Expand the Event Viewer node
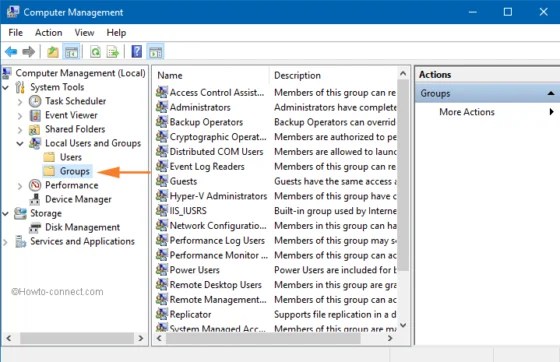This screenshot has height=362, width=560. click(20, 116)
